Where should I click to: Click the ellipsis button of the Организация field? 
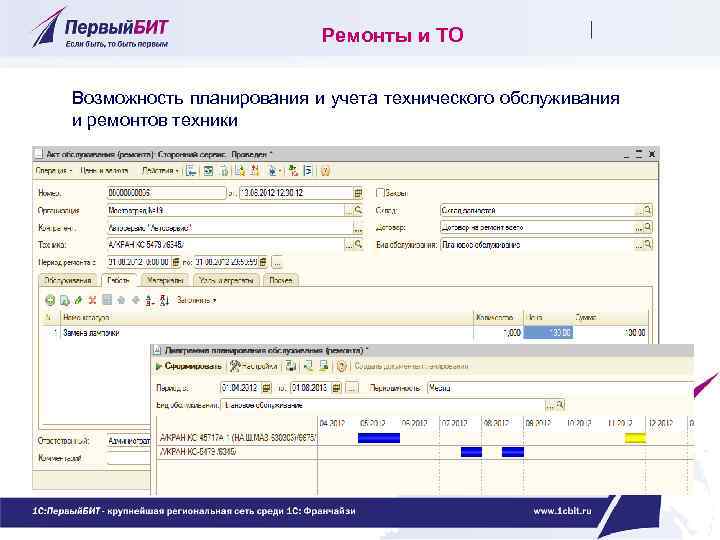tap(349, 210)
